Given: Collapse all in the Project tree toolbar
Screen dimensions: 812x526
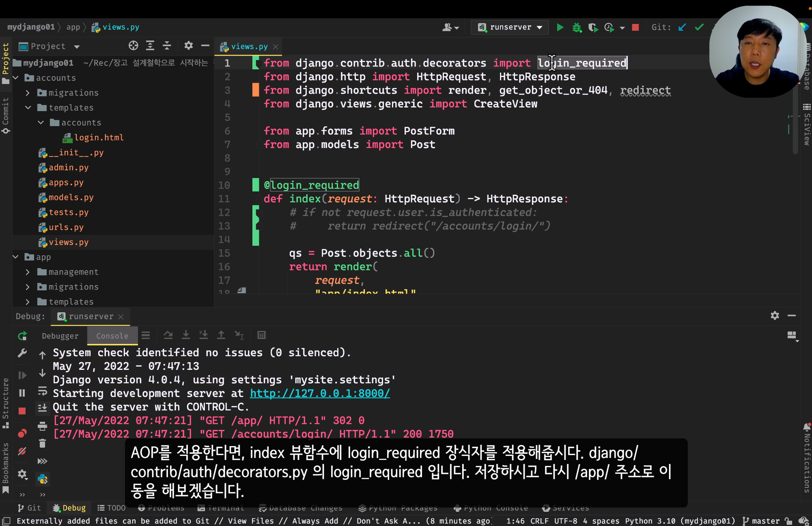Looking at the screenshot, I should tap(167, 46).
